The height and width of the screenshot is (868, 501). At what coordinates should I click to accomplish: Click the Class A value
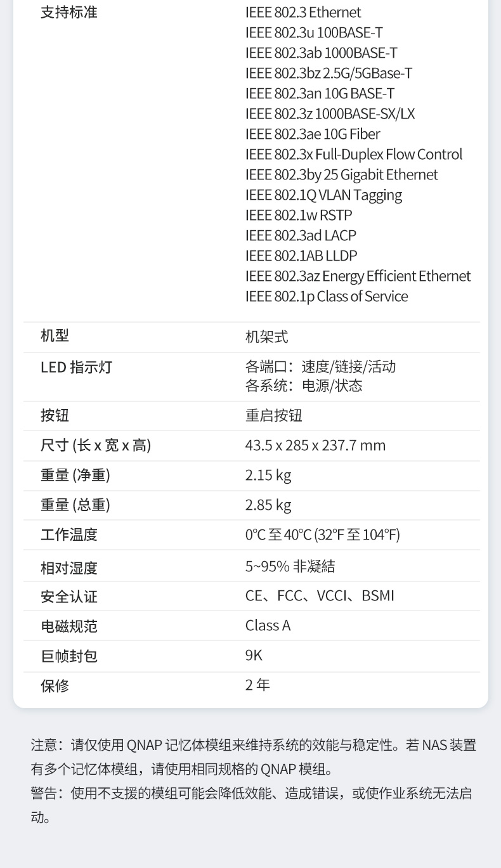(x=268, y=626)
